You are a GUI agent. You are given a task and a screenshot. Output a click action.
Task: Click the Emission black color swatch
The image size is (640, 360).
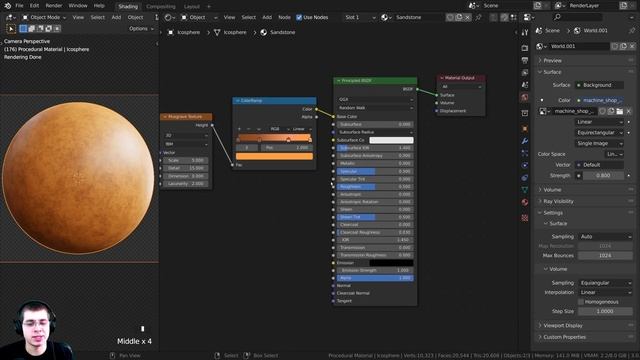pos(391,263)
